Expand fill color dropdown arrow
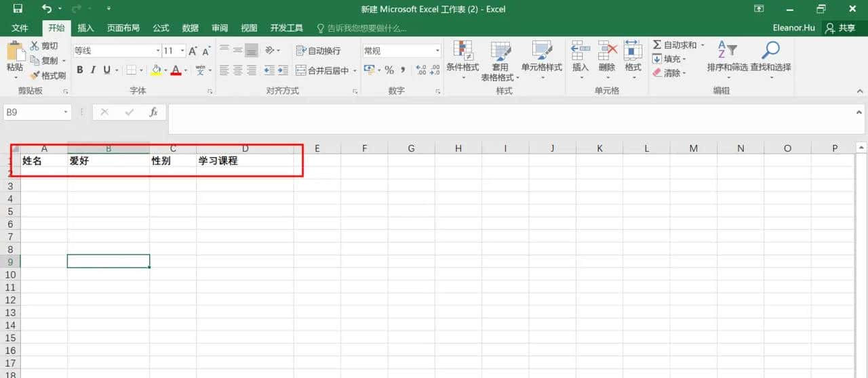This screenshot has height=378, width=868. [x=165, y=70]
